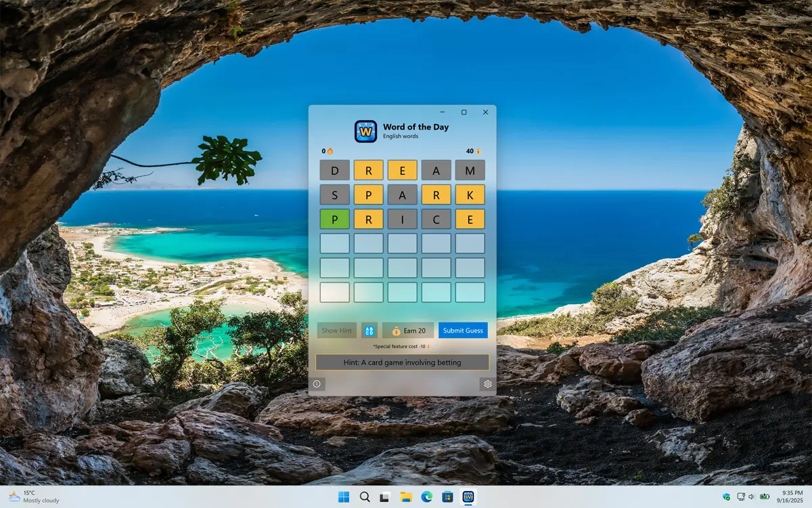Open the weather widget showing 15°C
The image size is (812, 508).
(x=34, y=496)
